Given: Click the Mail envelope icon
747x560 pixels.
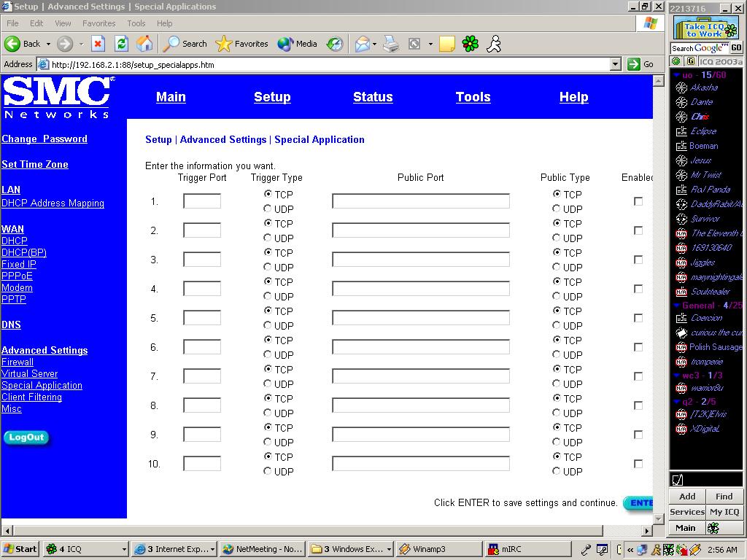Looking at the screenshot, I should pos(362,44).
